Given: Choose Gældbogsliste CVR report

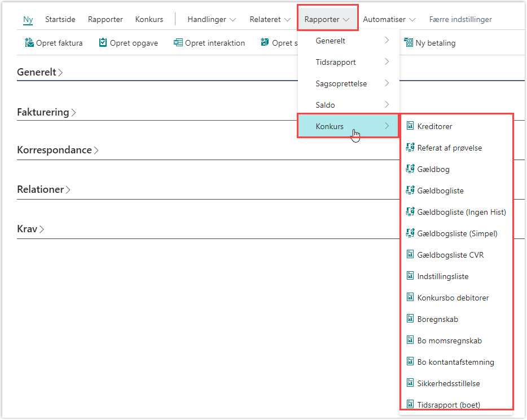Looking at the screenshot, I should [450, 255].
